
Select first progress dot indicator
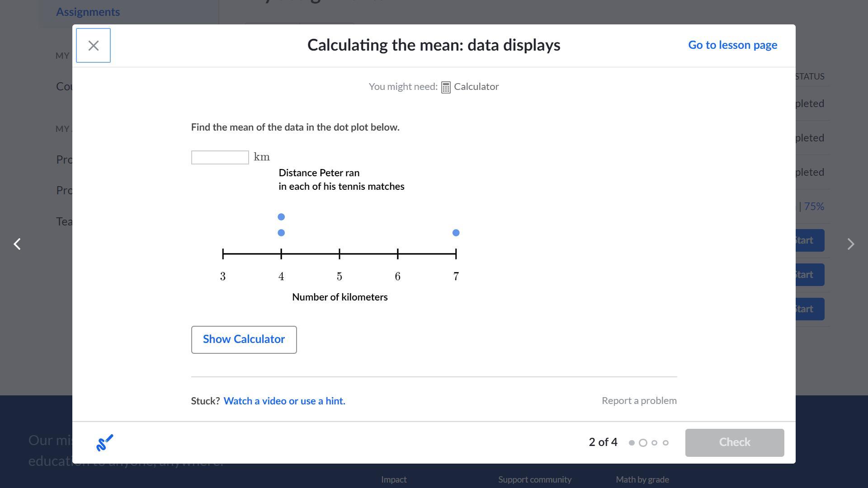(x=632, y=443)
